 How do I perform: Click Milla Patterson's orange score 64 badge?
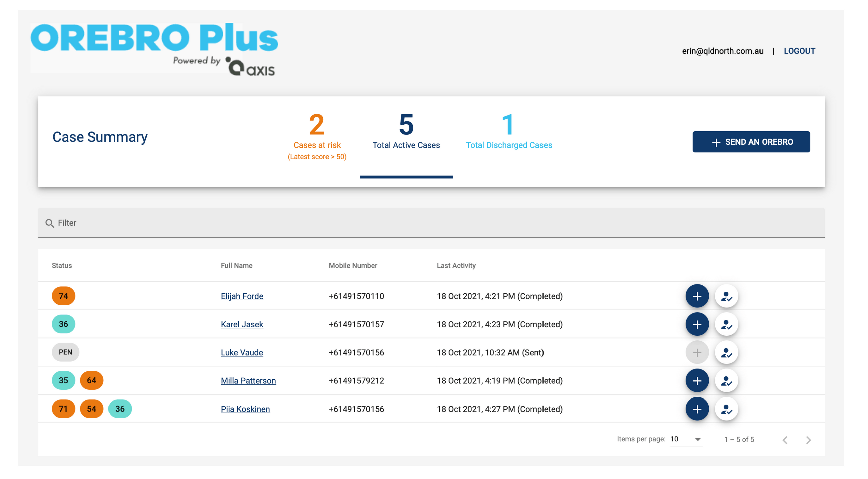tap(92, 380)
